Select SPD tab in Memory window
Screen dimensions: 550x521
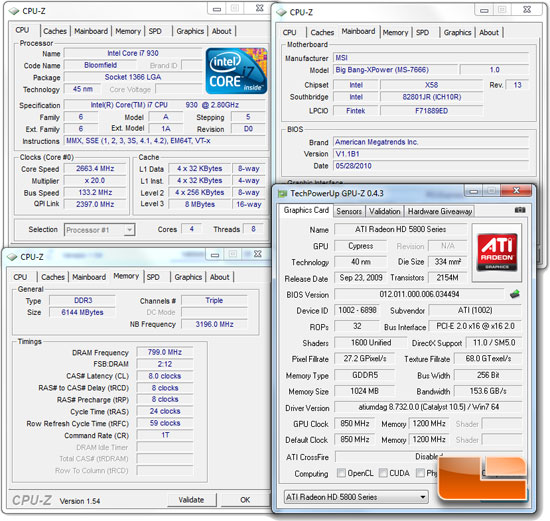(153, 277)
